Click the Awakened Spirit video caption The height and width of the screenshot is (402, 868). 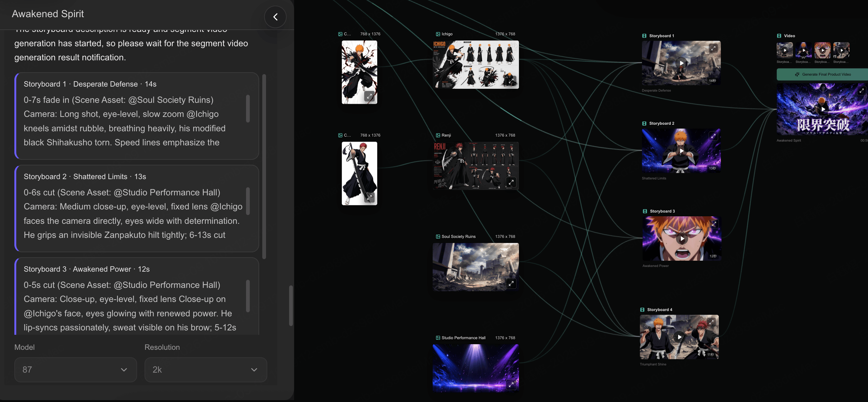click(788, 140)
